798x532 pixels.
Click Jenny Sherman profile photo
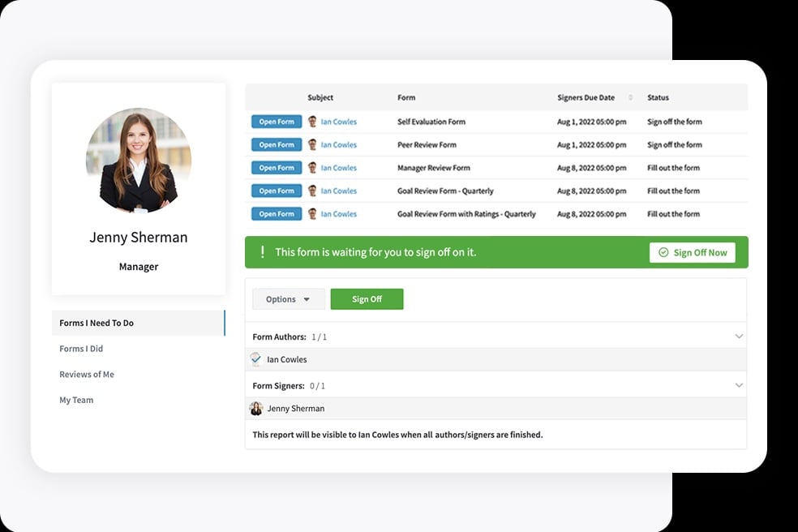138,160
